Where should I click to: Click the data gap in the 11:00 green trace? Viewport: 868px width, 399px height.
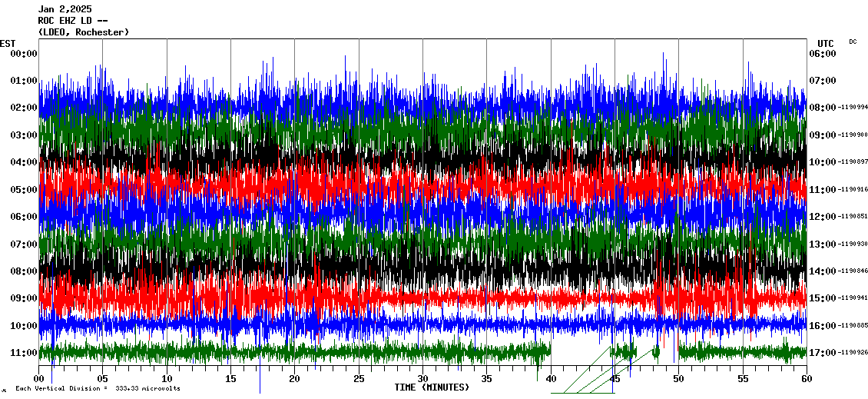pyautogui.click(x=580, y=352)
